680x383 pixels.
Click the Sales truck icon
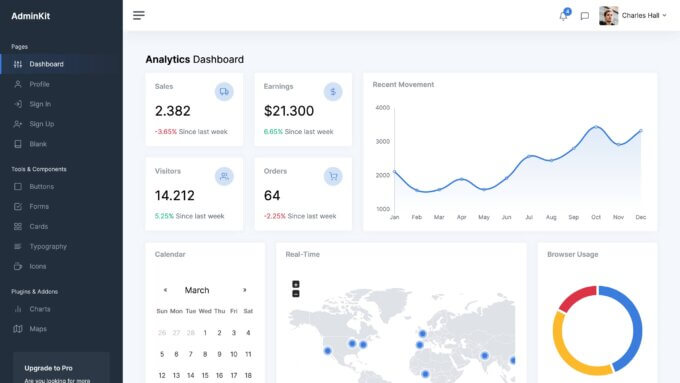[x=224, y=92]
